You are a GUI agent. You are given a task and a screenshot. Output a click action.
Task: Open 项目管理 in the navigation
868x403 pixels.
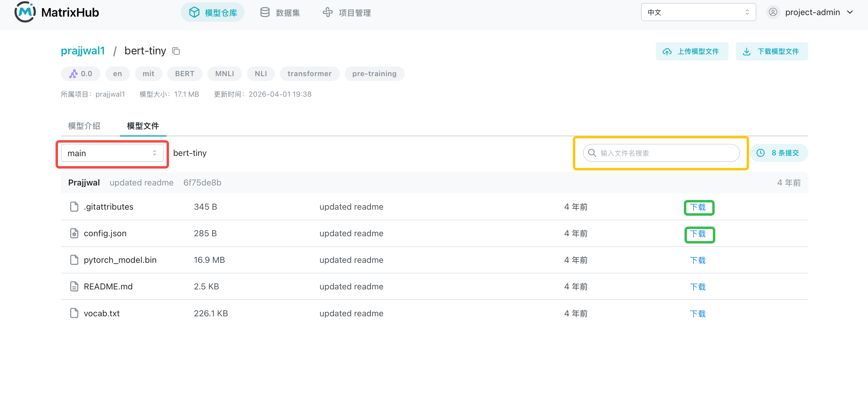point(347,12)
